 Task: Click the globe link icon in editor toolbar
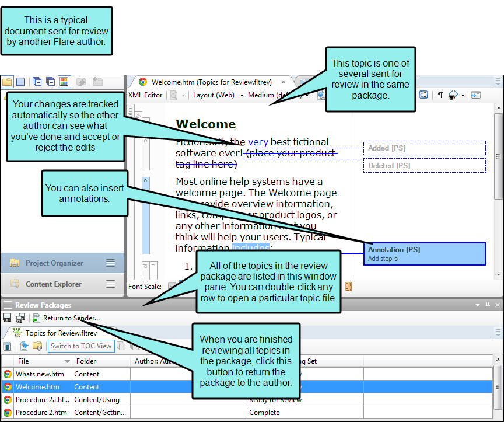(x=320, y=95)
